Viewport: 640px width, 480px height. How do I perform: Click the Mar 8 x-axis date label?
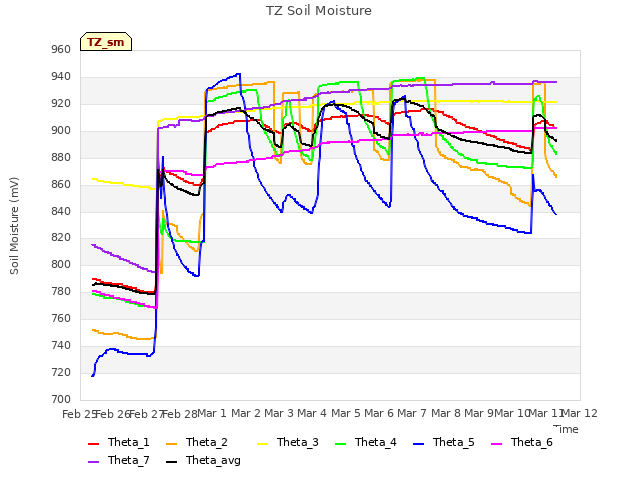point(446,413)
